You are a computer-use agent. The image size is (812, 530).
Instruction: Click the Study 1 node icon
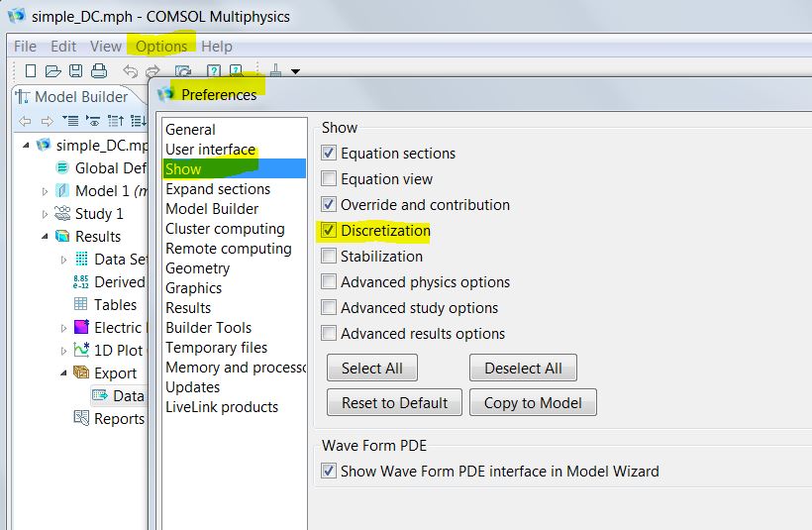coord(62,213)
